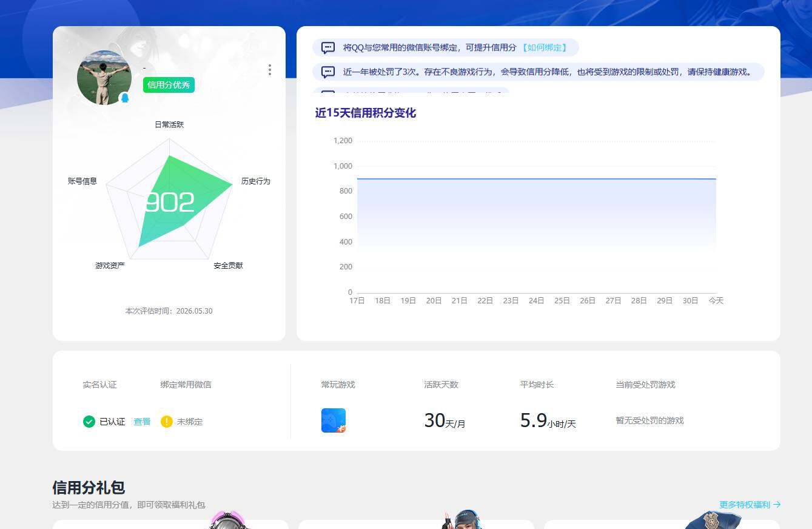
Task: Click the 安全贡献 radar axis label
Action: pyautogui.click(x=228, y=266)
